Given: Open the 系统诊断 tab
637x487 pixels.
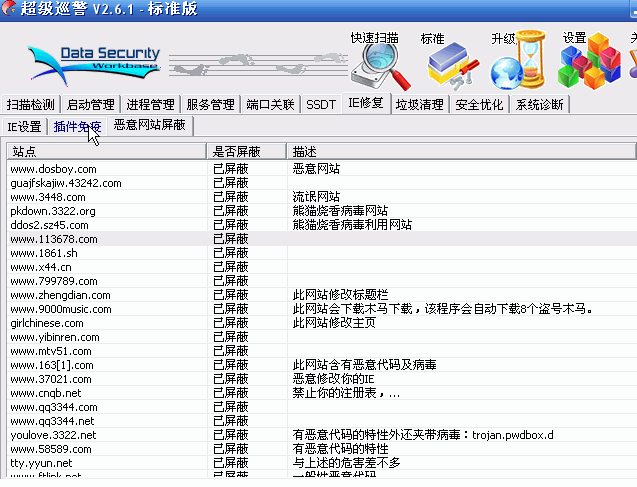Looking at the screenshot, I should [539, 104].
